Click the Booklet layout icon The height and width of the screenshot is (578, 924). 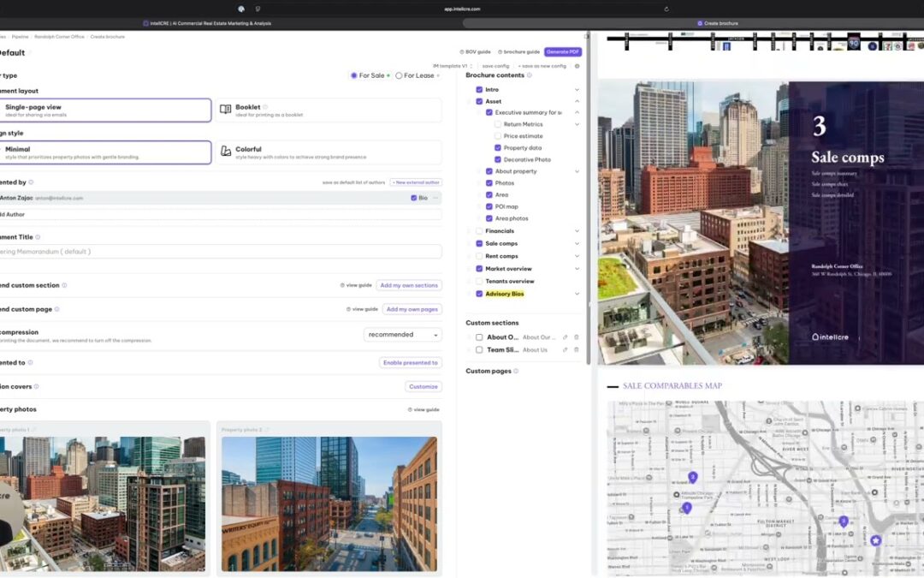point(227,110)
